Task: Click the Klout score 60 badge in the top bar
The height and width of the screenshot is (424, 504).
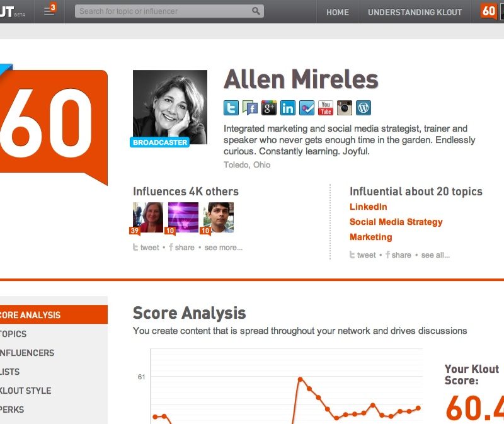Action: click(489, 11)
